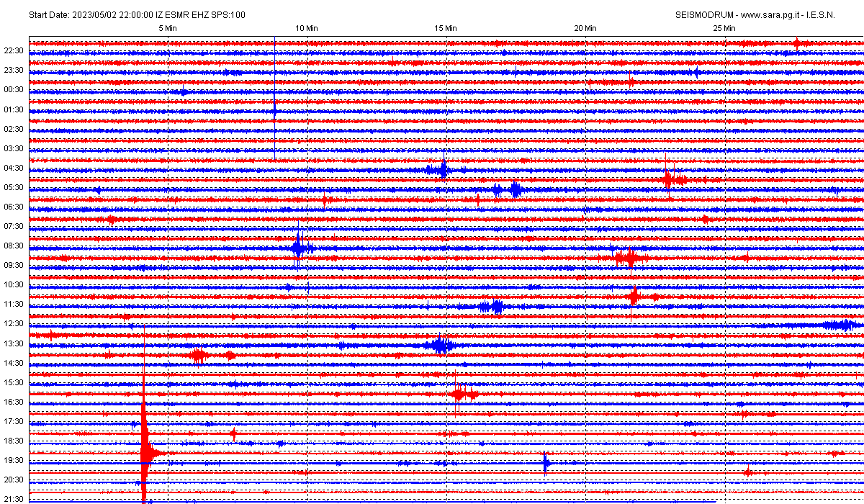Click the 11:30 row label

pos(14,304)
